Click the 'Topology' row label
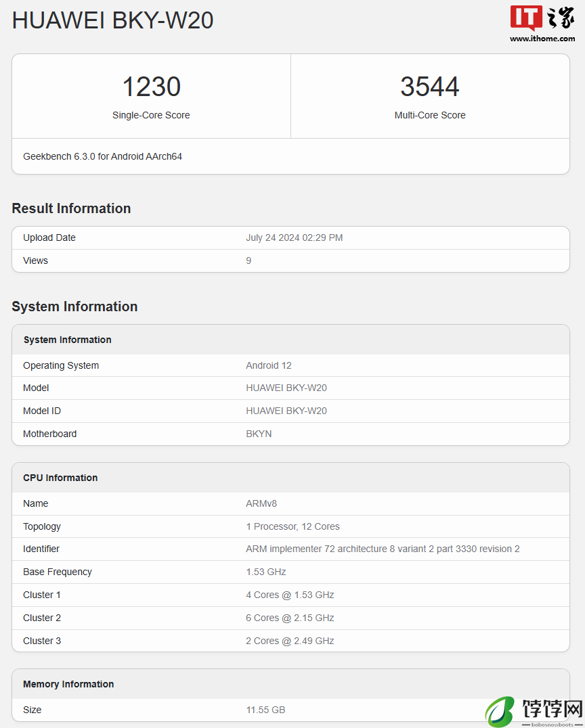This screenshot has width=585, height=728. [x=42, y=526]
